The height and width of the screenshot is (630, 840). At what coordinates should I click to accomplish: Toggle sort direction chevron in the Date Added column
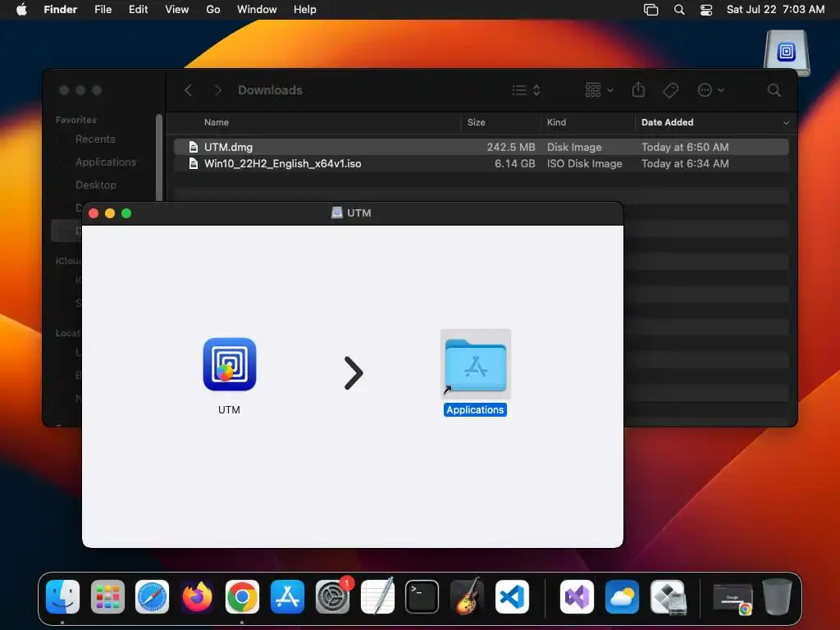tap(786, 123)
